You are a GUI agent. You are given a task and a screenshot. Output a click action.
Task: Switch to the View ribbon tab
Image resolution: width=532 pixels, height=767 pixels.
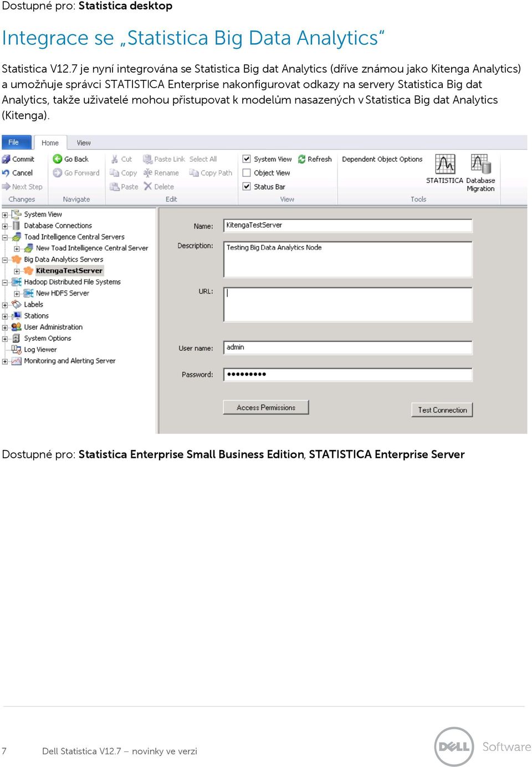[84, 143]
